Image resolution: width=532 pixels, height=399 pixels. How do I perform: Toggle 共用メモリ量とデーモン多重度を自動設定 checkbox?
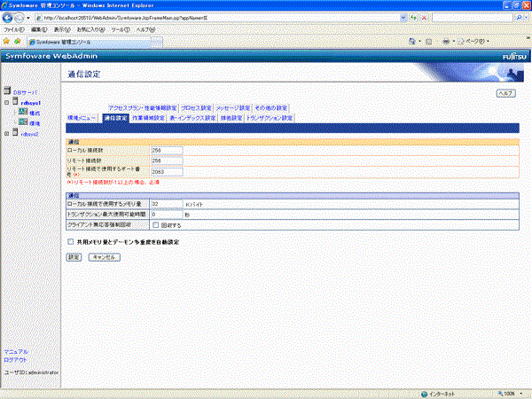pos(71,240)
